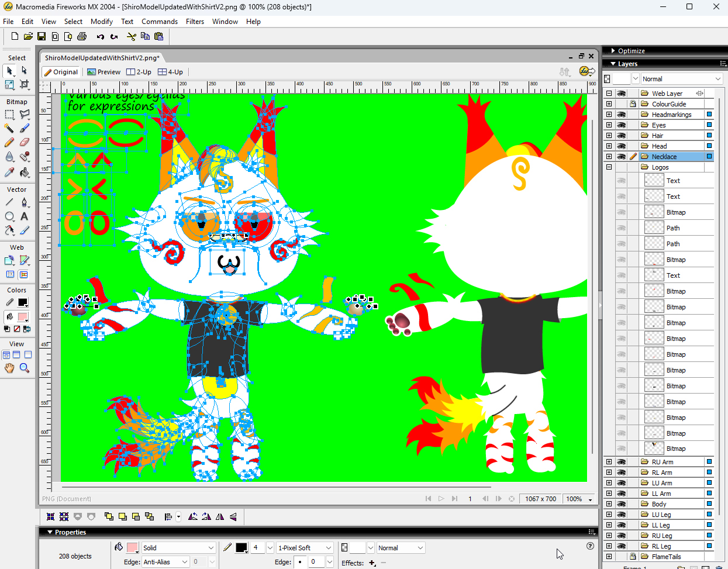Select the Magic Wand tool
The height and width of the screenshot is (569, 728).
[x=9, y=127]
